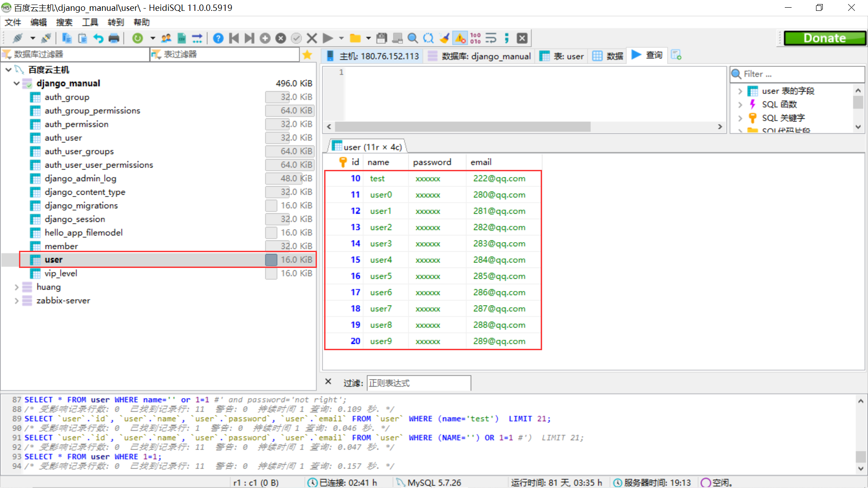868x488 pixels.
Task: Click the disconnect from server icon
Action: click(x=46, y=38)
